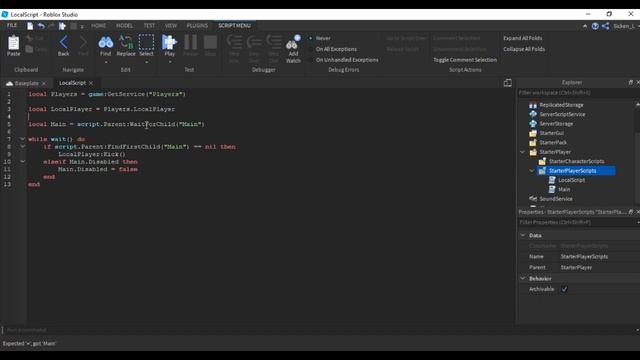The height and width of the screenshot is (360, 640).
Task: Click Toggle Comment Selection
Action: (x=465, y=60)
